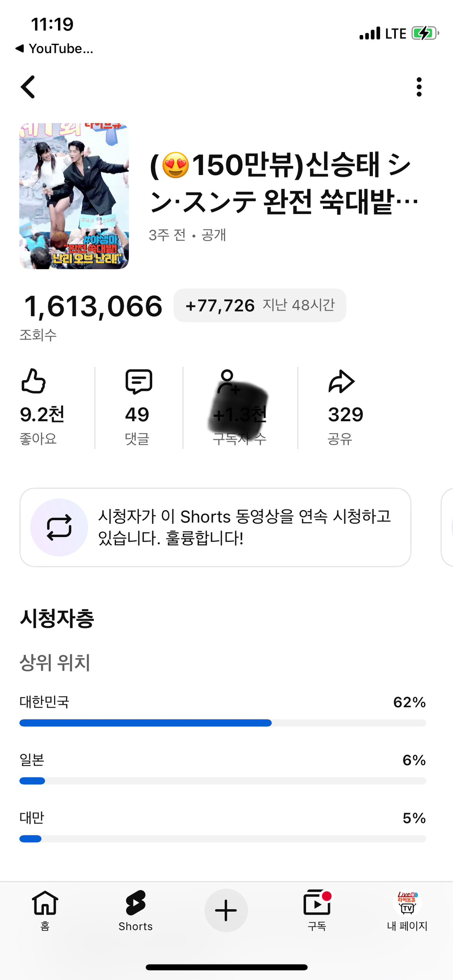The height and width of the screenshot is (980, 453).
Task: Tap the 1,613,066 view count
Action: tap(93, 306)
